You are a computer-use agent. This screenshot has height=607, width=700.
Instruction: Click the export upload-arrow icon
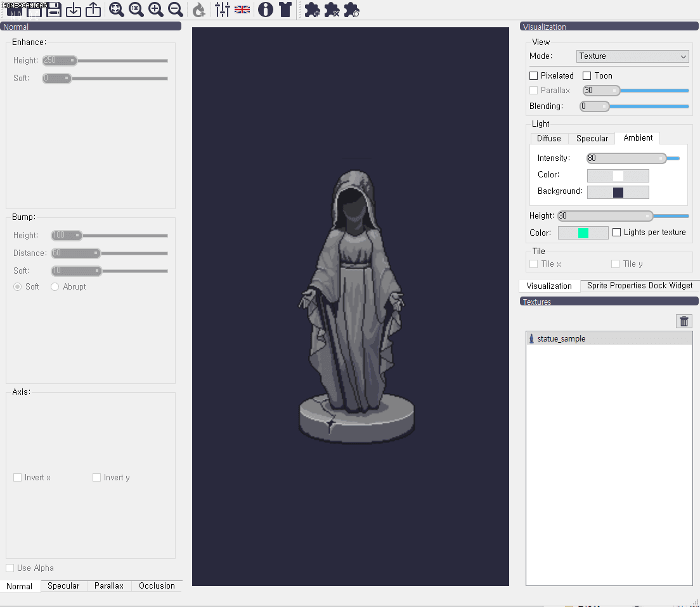93,10
